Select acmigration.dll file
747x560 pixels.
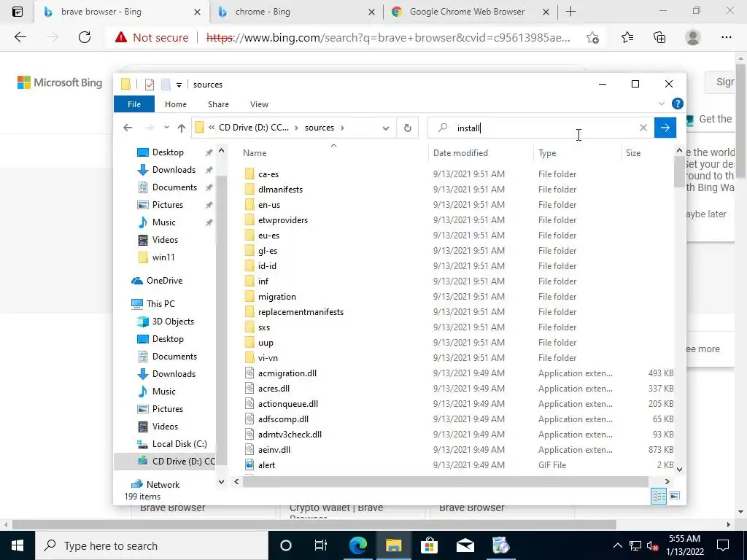(x=287, y=373)
